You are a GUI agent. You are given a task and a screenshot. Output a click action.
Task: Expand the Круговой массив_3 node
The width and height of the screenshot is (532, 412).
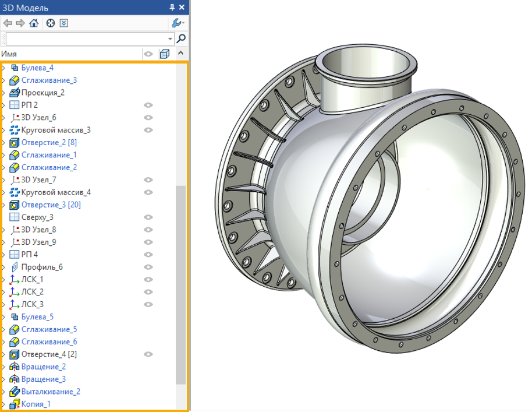(x=3, y=130)
